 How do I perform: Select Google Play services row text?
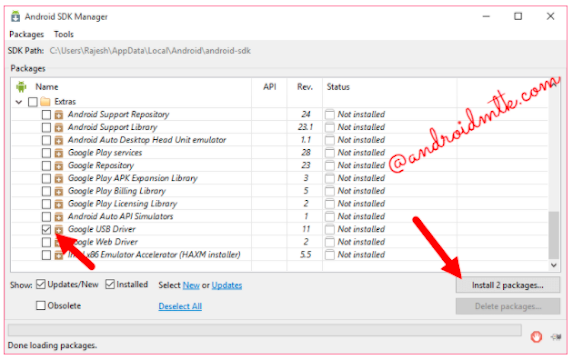click(105, 153)
